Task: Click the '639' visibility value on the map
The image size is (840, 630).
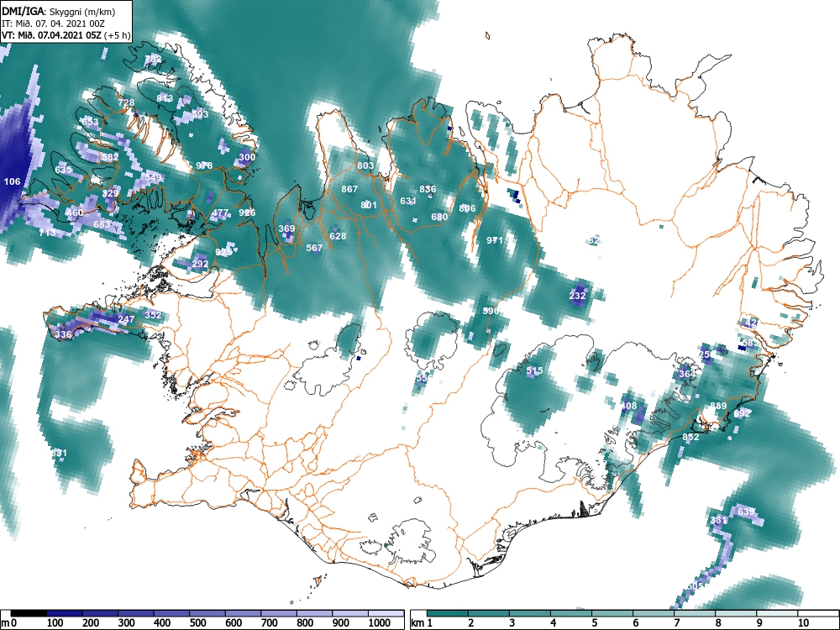Action: (x=746, y=512)
